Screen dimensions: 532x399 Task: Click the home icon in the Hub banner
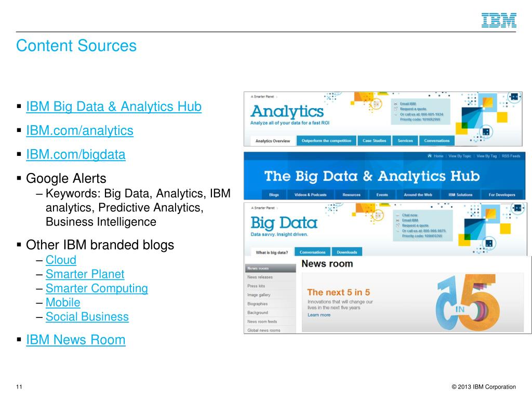(x=430, y=156)
